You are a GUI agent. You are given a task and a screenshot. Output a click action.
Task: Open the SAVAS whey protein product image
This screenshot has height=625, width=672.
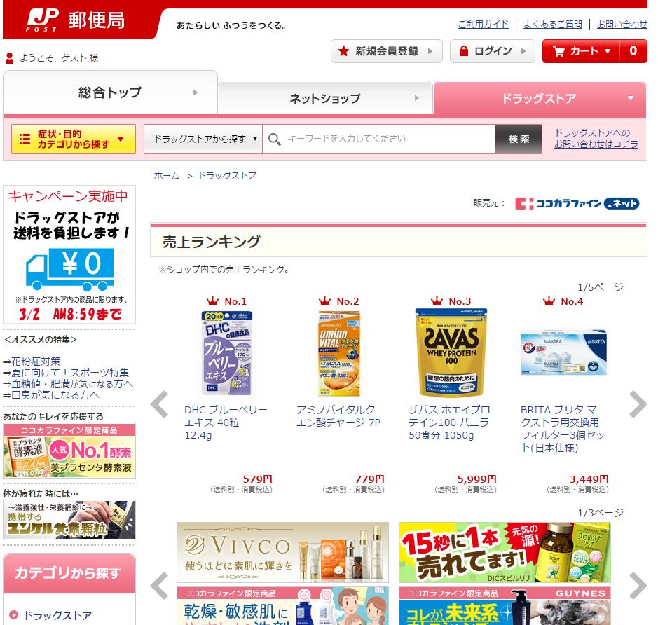click(451, 352)
